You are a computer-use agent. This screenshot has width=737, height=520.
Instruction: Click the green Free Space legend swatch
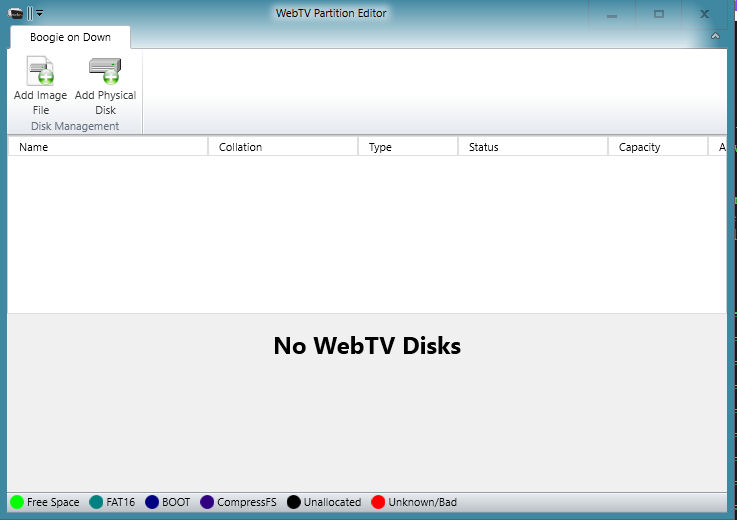[17, 502]
